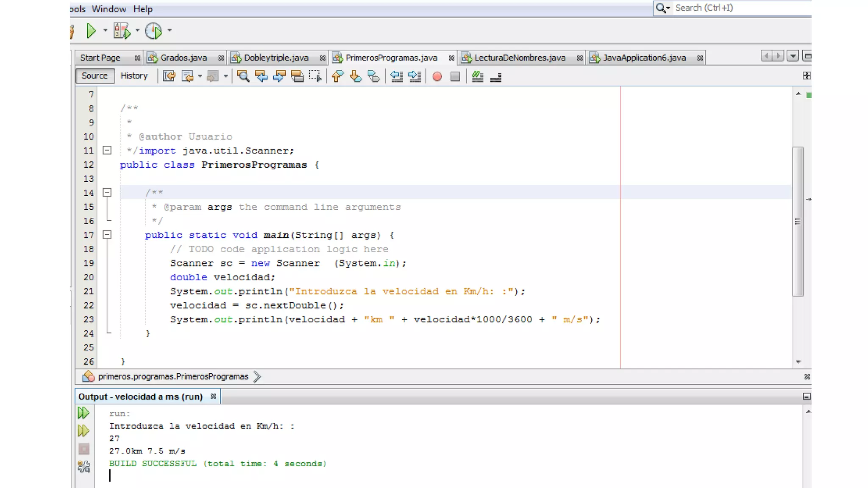This screenshot has width=868, height=488.
Task: Click the Uncomment lines icon
Action: click(x=495, y=77)
